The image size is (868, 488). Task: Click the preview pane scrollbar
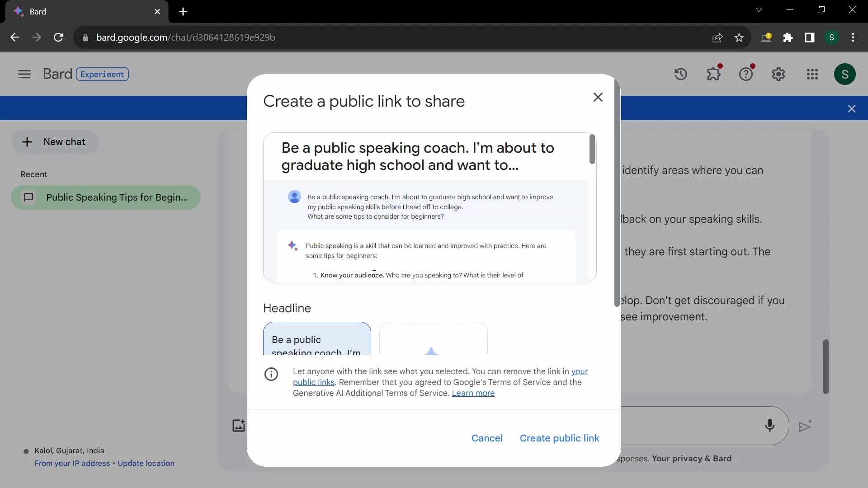pos(592,150)
